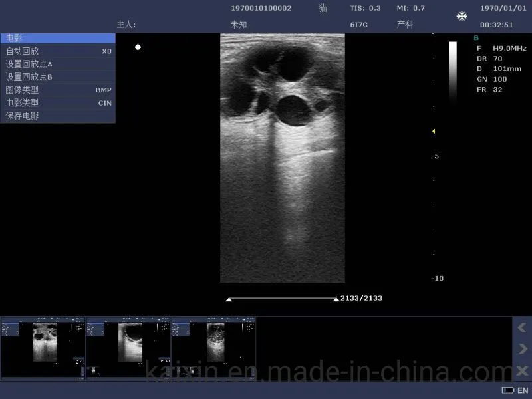Select the 电影 menu header
532x399 pixels.
58,39
